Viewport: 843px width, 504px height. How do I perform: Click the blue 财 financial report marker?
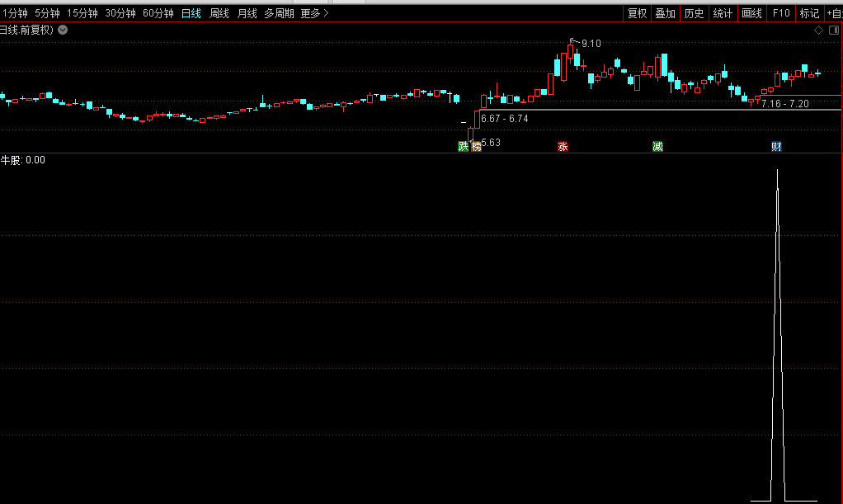coord(776,147)
